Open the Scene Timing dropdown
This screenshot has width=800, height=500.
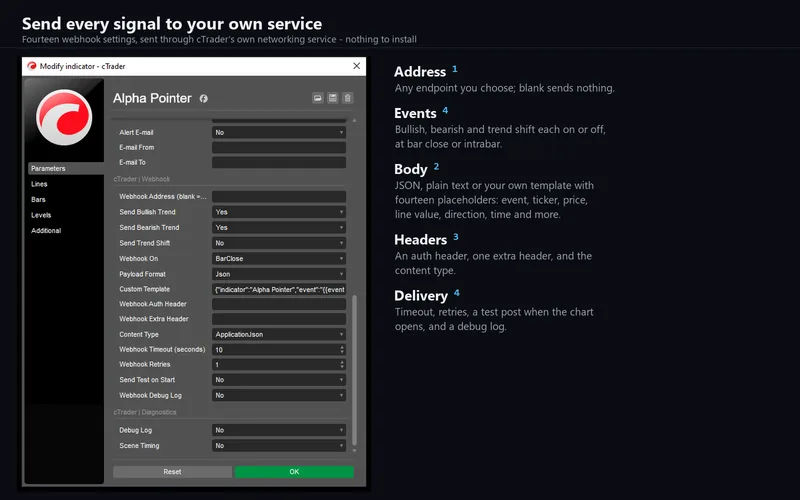coord(279,446)
